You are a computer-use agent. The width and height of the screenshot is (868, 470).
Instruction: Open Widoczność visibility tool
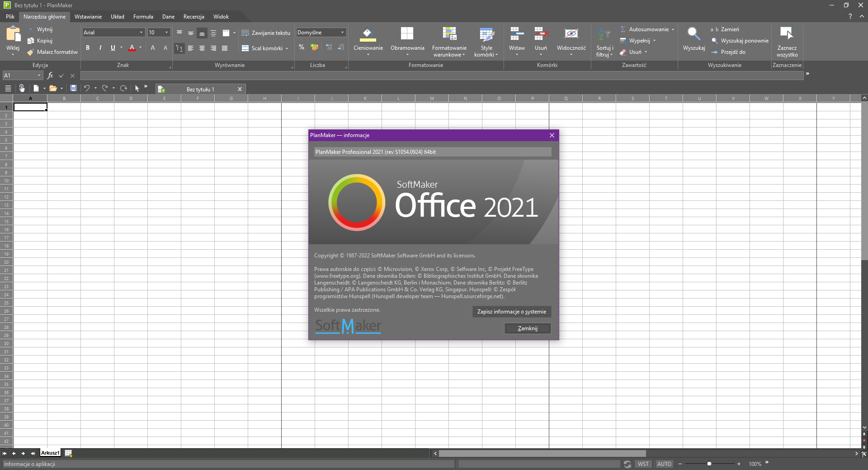(571, 41)
